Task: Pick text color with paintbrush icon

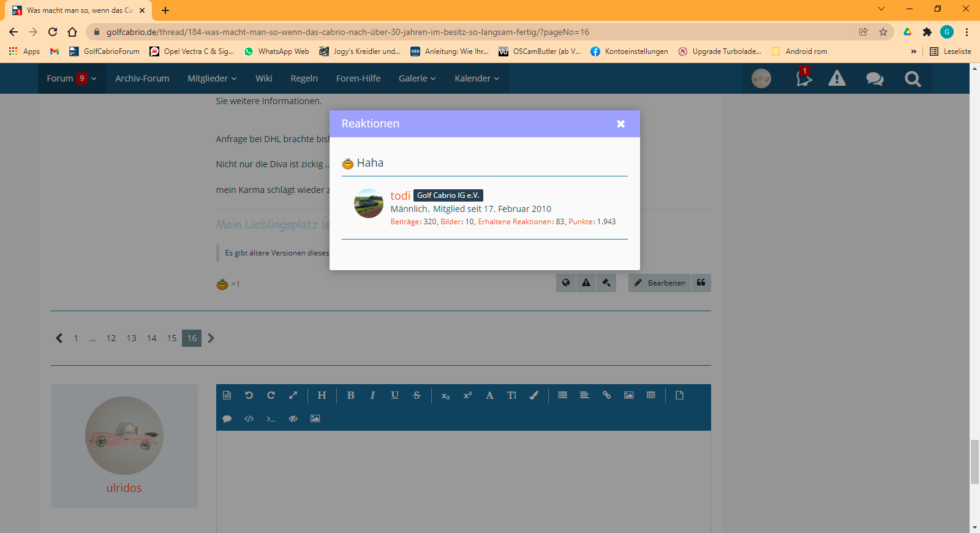Action: click(x=533, y=396)
